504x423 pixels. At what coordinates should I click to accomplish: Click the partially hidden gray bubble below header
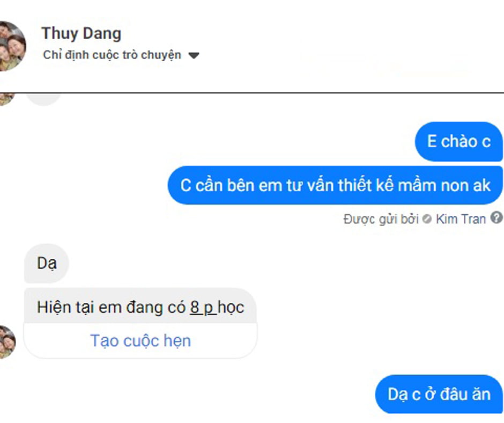point(43,99)
